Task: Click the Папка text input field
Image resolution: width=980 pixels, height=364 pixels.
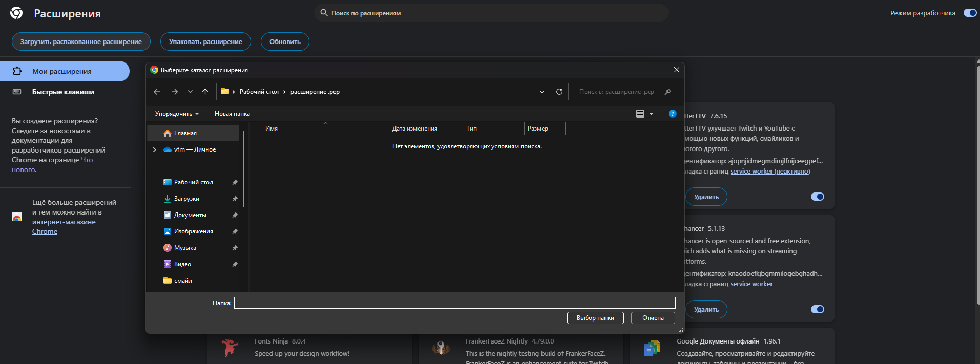Action: coord(455,303)
